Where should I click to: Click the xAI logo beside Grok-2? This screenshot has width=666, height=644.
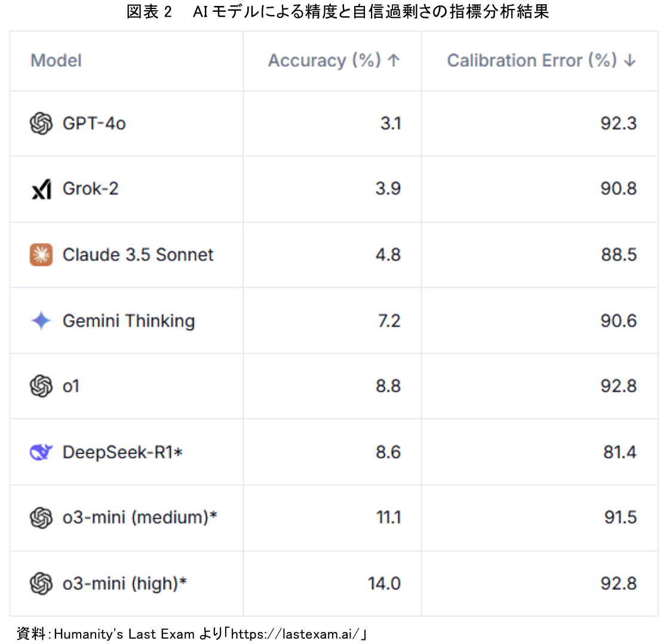[x=41, y=189]
